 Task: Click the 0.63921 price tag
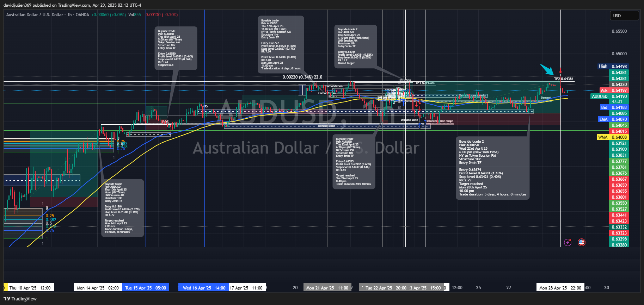619,143
